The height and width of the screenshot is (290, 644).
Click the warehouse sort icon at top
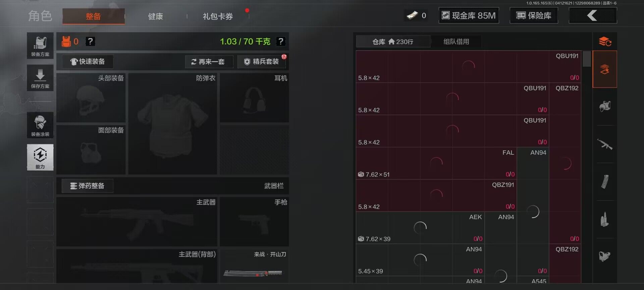point(605,42)
